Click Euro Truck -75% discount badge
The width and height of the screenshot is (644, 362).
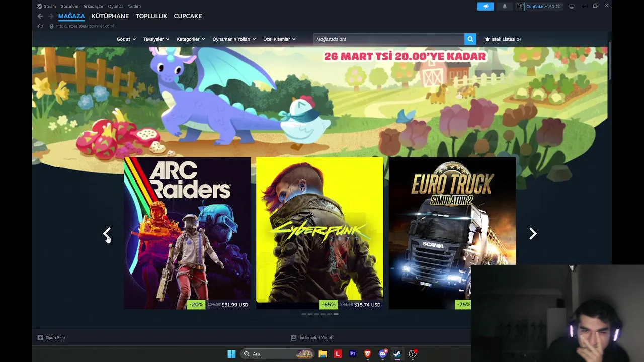(x=463, y=305)
